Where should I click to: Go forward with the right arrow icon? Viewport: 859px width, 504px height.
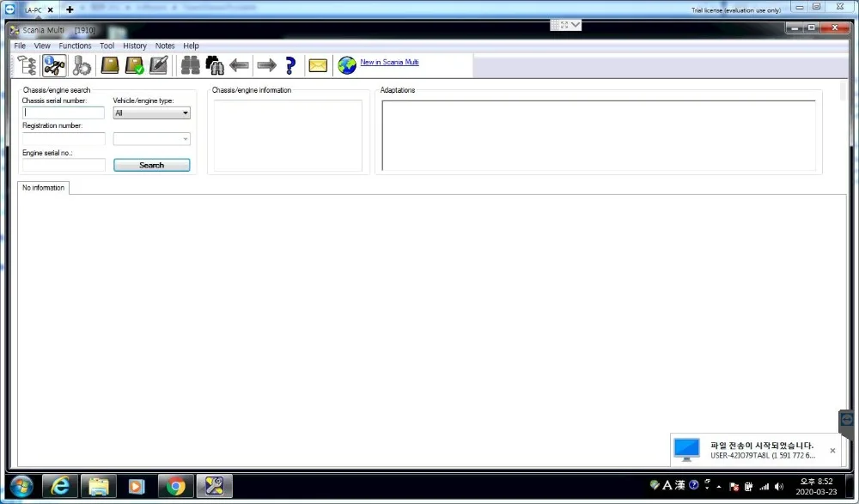[x=266, y=66]
